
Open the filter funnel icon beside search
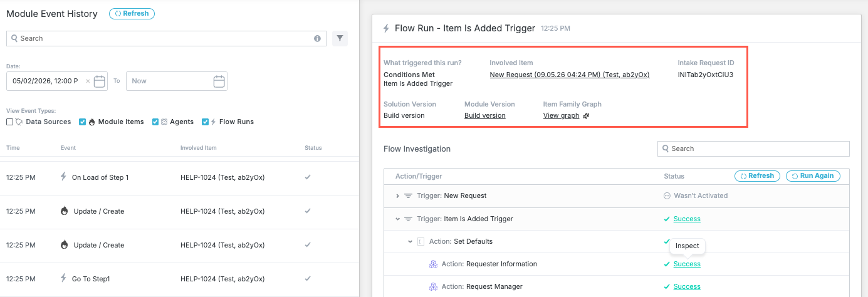[340, 38]
